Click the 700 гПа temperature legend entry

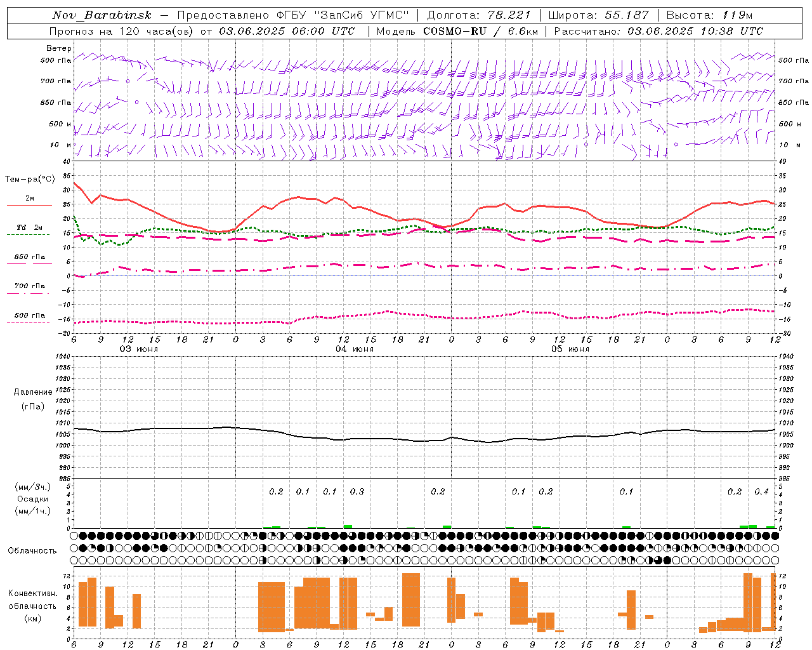pyautogui.click(x=30, y=286)
